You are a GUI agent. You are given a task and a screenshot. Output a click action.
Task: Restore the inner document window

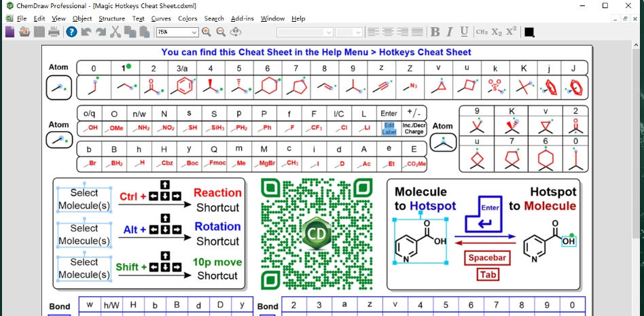tap(625, 18)
